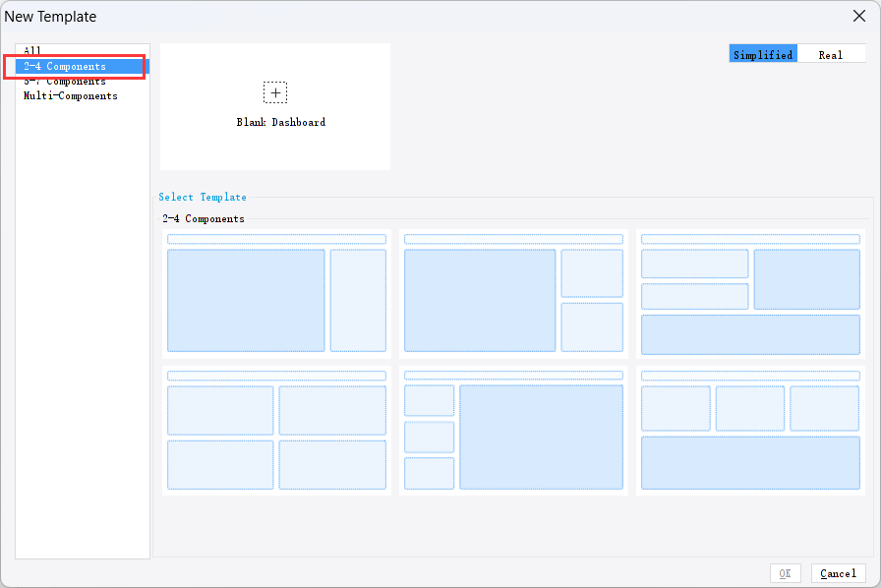
Task: Select template with two stacked right panels
Action: coord(513,295)
